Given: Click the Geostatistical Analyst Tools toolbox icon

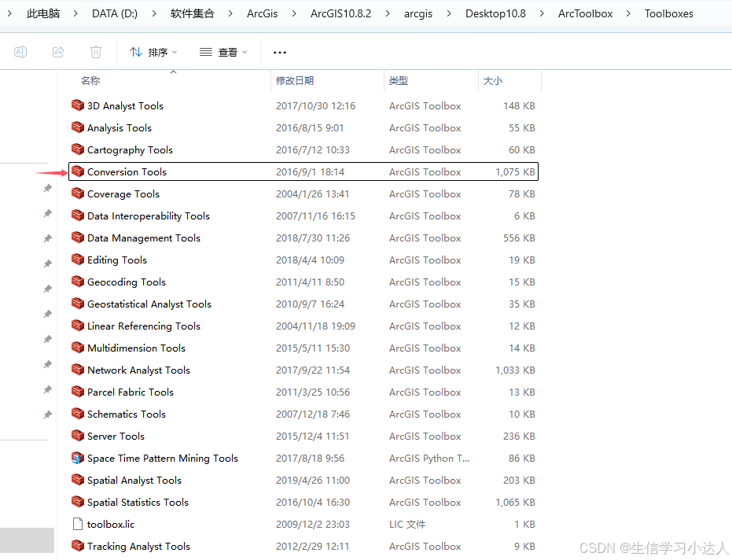Looking at the screenshot, I should click(x=78, y=303).
